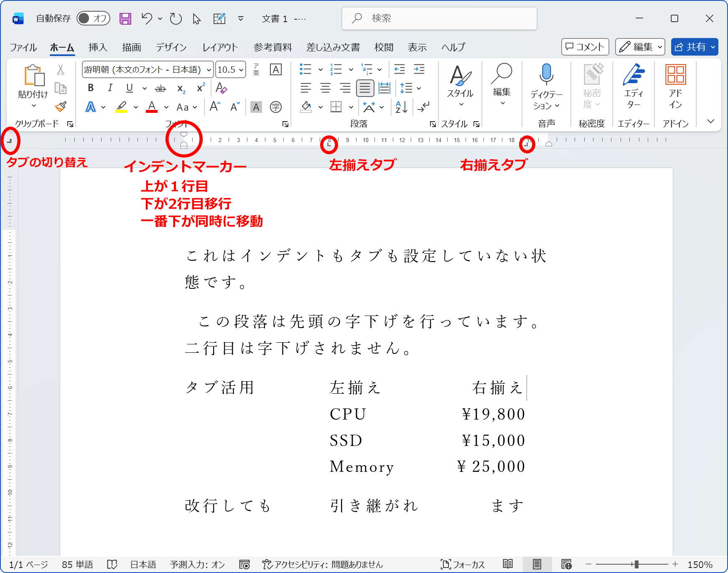Toggle the AutoSave switch on
Image resolution: width=728 pixels, height=573 pixels.
[x=93, y=18]
